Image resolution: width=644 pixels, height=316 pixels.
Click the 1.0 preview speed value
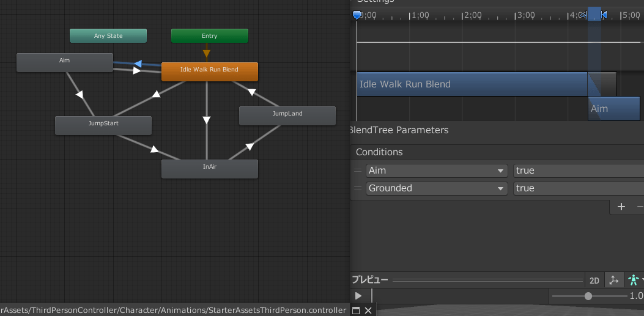point(637,296)
